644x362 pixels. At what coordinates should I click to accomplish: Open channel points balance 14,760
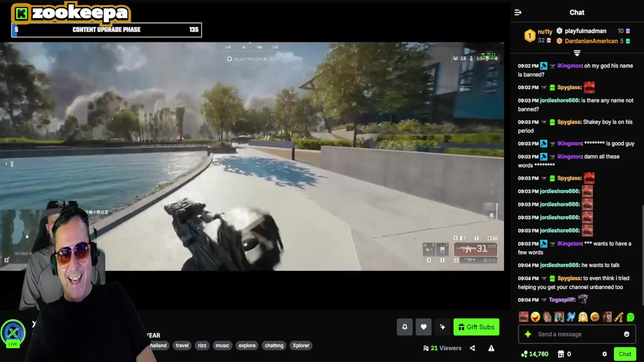click(535, 354)
